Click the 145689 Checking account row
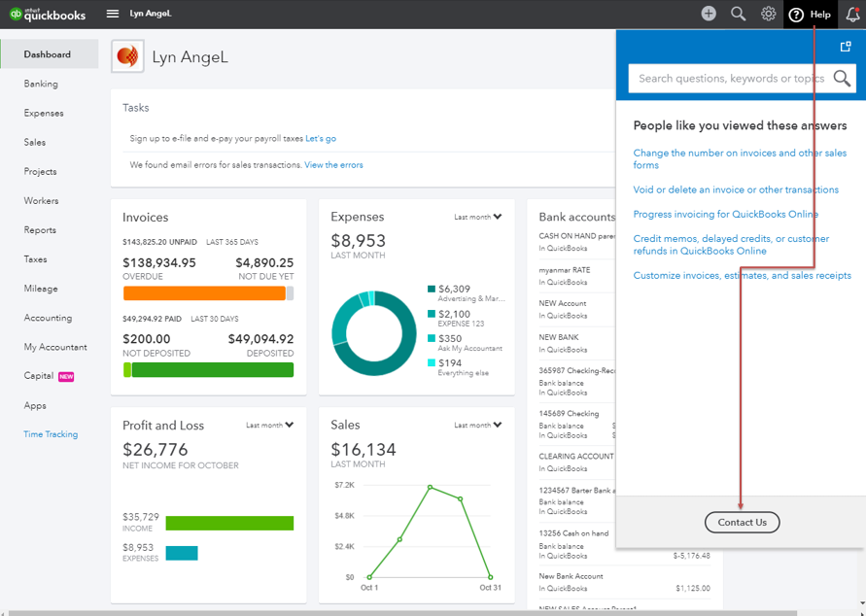This screenshot has height=616, width=866. pyautogui.click(x=576, y=424)
